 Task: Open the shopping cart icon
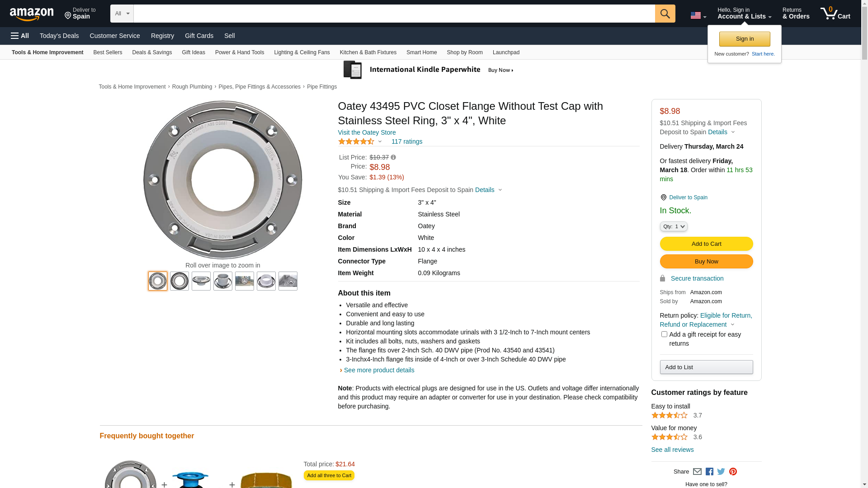click(835, 14)
